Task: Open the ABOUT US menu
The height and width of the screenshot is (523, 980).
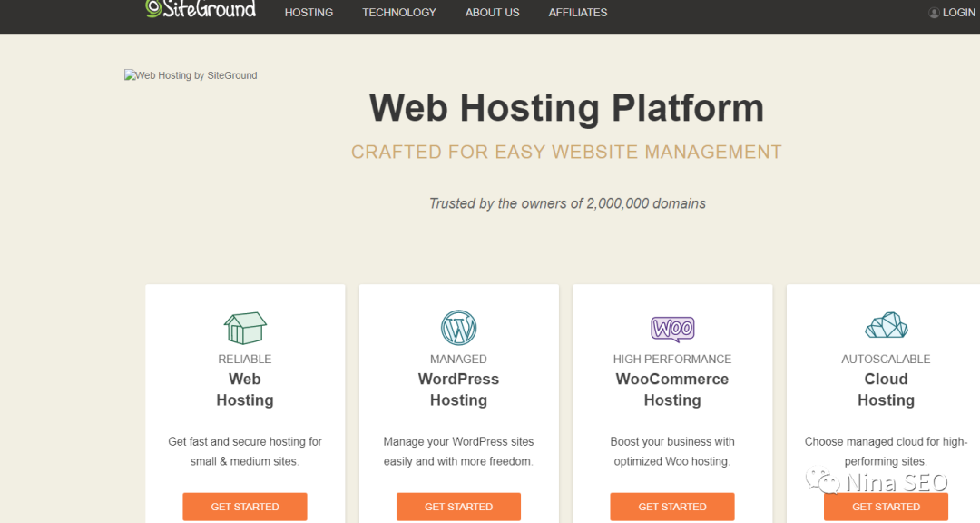Action: click(x=493, y=13)
